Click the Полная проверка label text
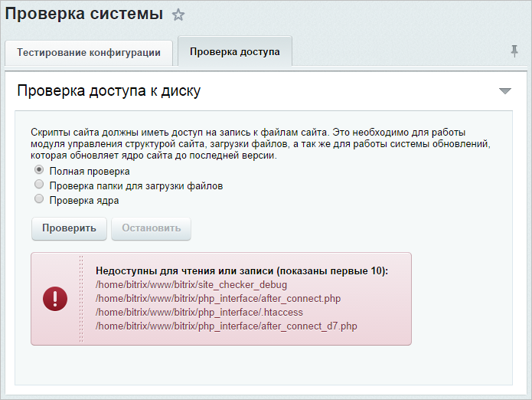The height and width of the screenshot is (400, 532). coord(90,172)
